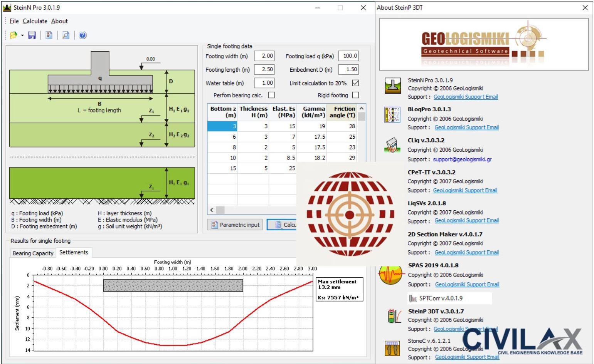Select Bottom z cell with value 3

[222, 126]
